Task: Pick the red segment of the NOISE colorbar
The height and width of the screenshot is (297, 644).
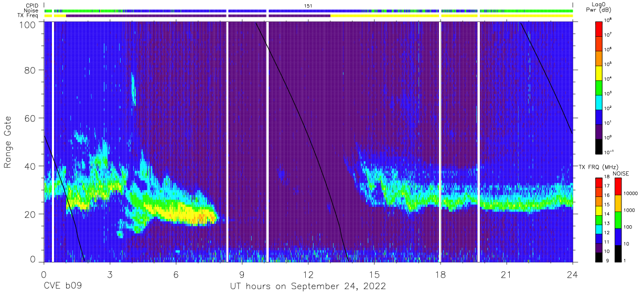Action: pyautogui.click(x=619, y=186)
